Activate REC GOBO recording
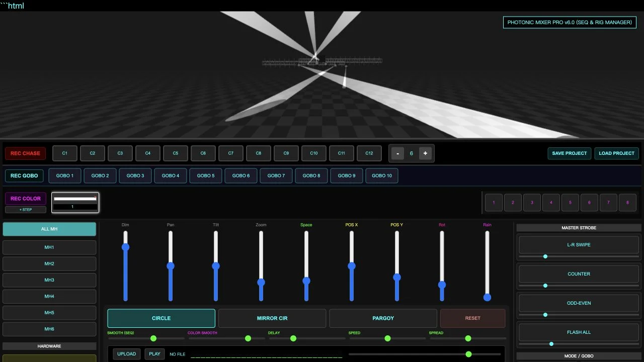The image size is (644, 362). pos(24,176)
